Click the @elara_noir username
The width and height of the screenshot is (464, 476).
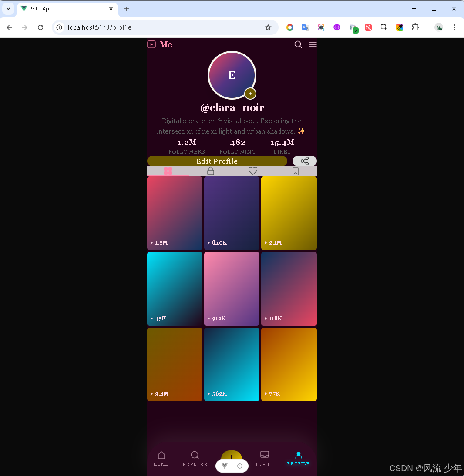[x=232, y=107]
